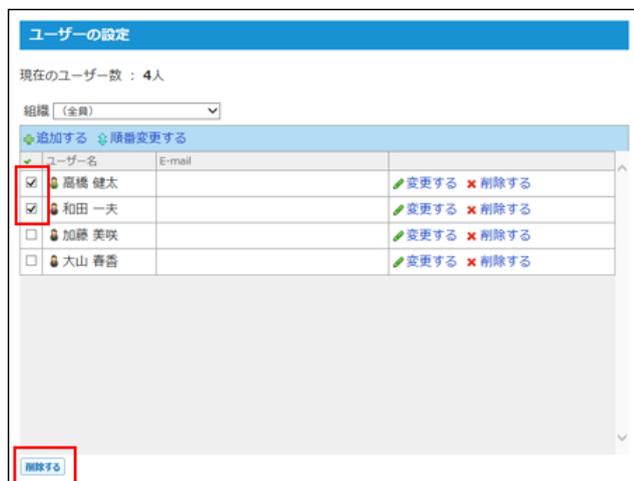Open the 組織 (全員) dropdown
The width and height of the screenshot is (634, 481).
coord(137,111)
